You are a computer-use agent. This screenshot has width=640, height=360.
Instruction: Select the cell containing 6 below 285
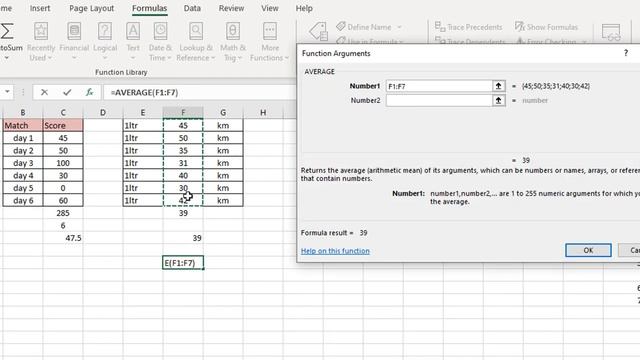[63, 225]
